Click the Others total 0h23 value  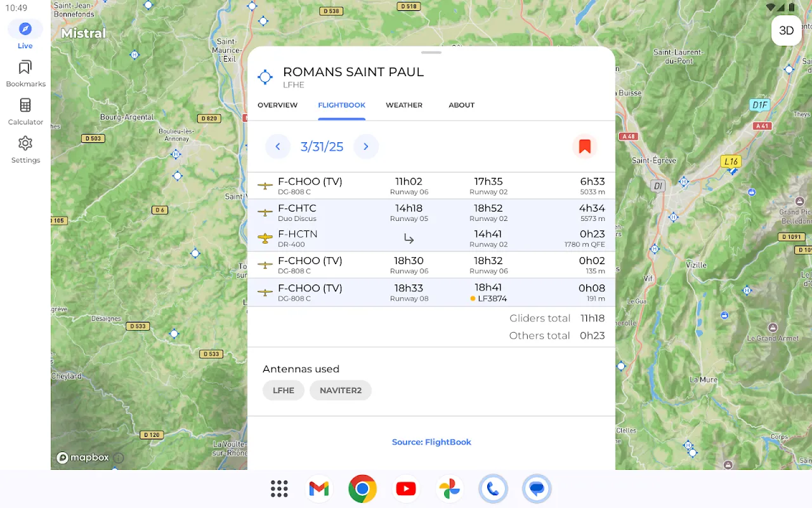593,335
